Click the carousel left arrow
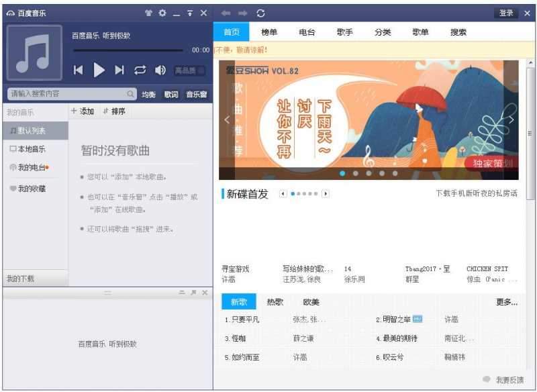Viewport: 537px width, 392px height. pos(228,118)
